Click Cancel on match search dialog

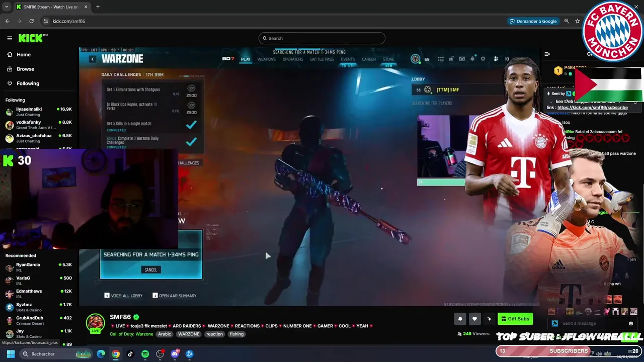151,270
